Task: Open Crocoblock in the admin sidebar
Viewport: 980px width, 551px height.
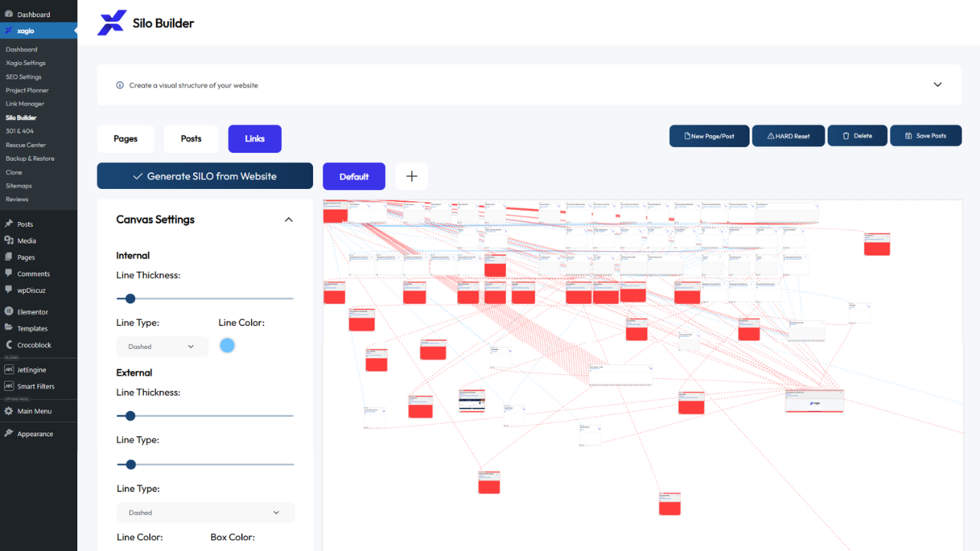Action: [x=34, y=345]
